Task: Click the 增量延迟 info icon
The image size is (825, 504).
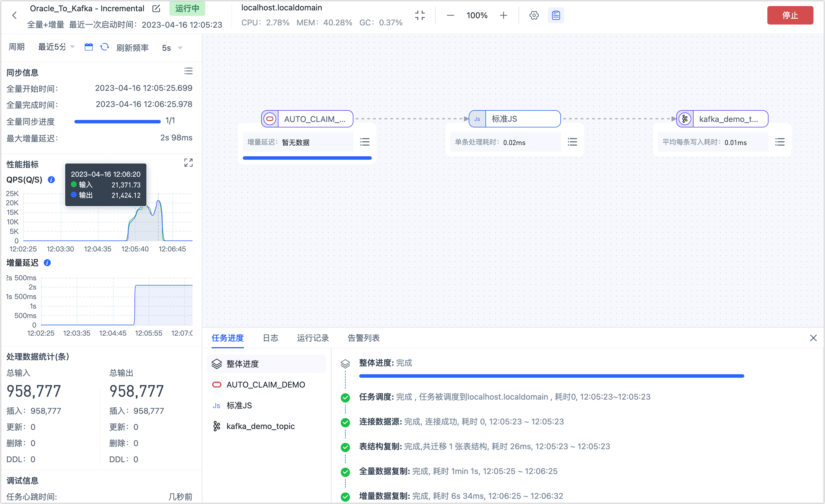Action: pyautogui.click(x=47, y=263)
